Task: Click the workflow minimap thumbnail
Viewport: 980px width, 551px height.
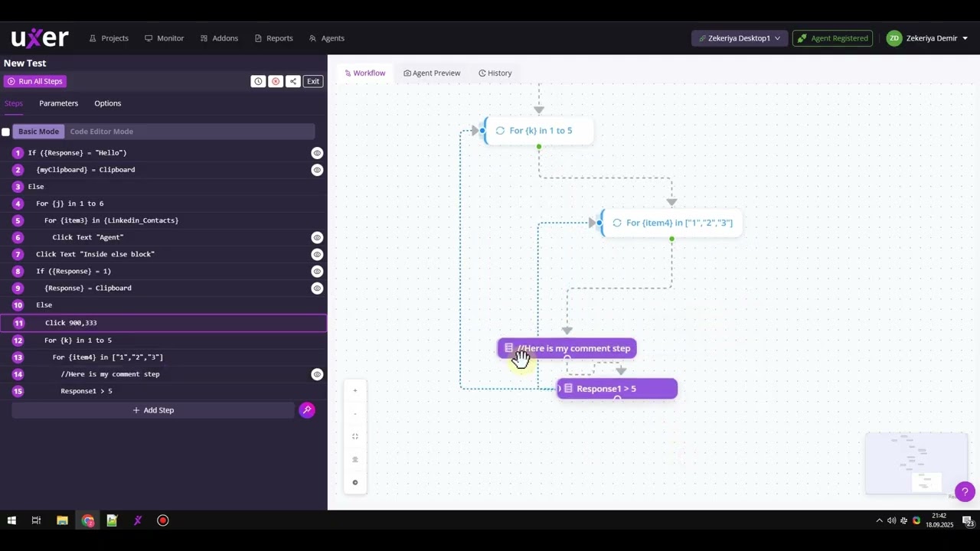Action: pos(916,464)
